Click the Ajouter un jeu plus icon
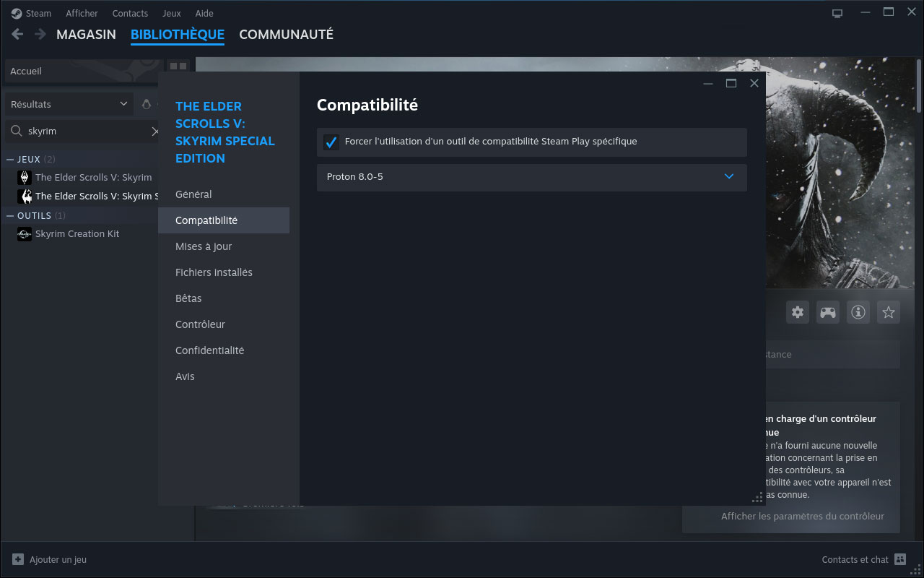The image size is (924, 578). point(18,559)
